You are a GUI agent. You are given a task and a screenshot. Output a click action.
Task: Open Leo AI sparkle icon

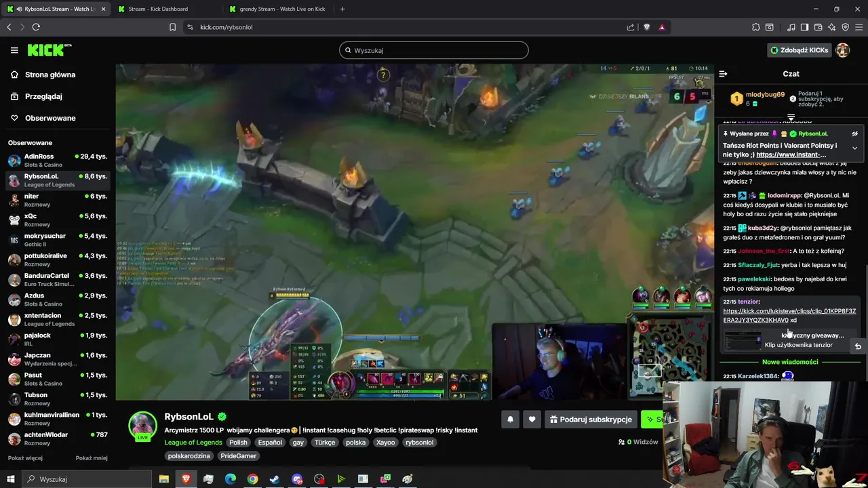831,27
